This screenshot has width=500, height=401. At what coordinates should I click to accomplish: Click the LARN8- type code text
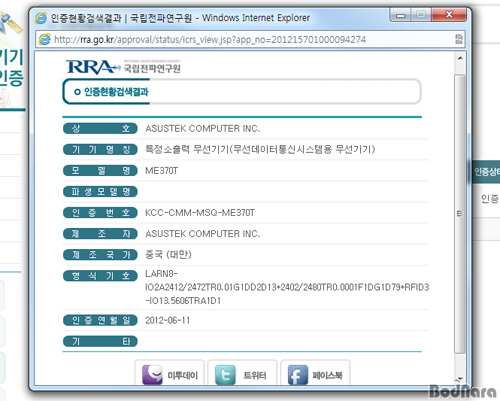[x=161, y=274]
